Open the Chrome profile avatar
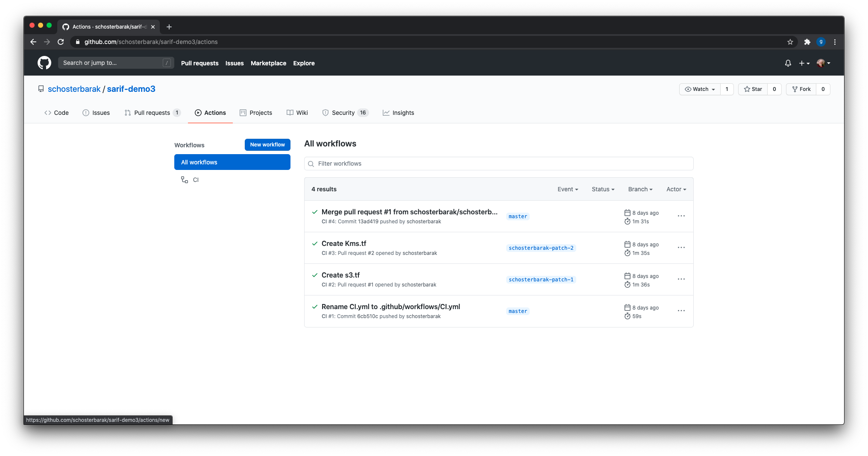Screen dimensions: 868x456 [821, 42]
